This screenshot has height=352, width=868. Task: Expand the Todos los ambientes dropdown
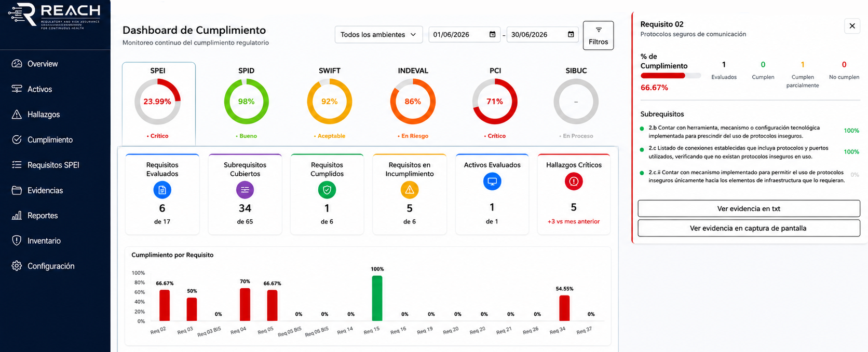click(378, 35)
